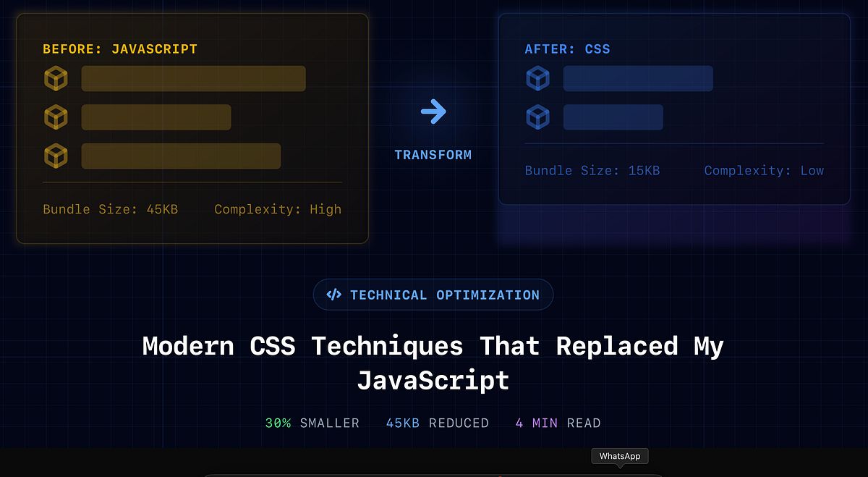Select the third package icon in the JavaScript section
This screenshot has height=477, width=868.
pos(56,156)
